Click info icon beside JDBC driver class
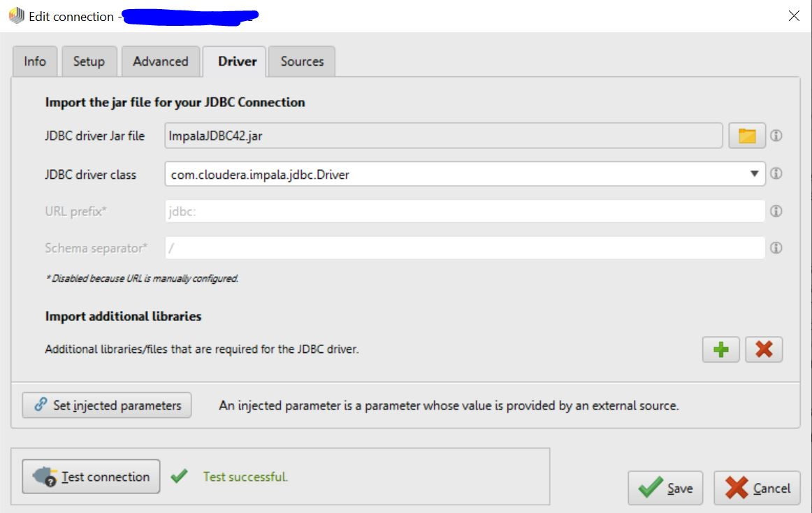 [x=776, y=173]
